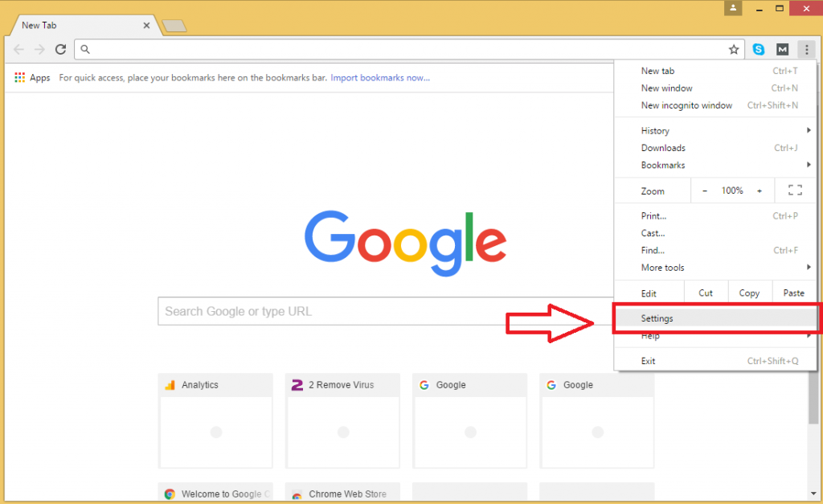The width and height of the screenshot is (823, 504).
Task: Open the Skype extension icon
Action: tap(759, 50)
